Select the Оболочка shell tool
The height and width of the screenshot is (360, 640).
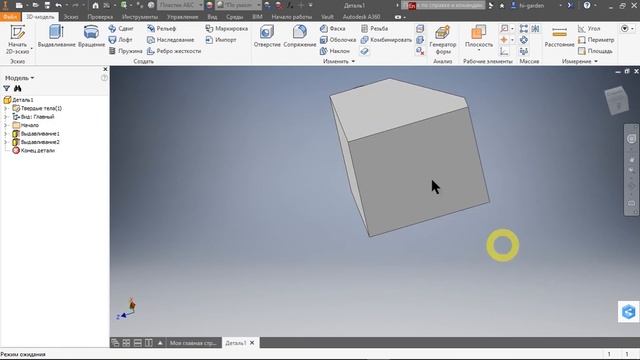338,40
